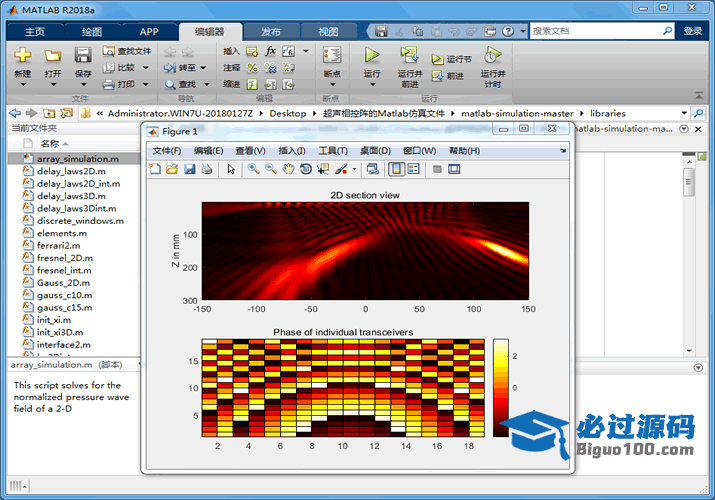Expand the Print (打印) dropdown in ribbon
The width and height of the screenshot is (715, 500).
click(x=144, y=84)
